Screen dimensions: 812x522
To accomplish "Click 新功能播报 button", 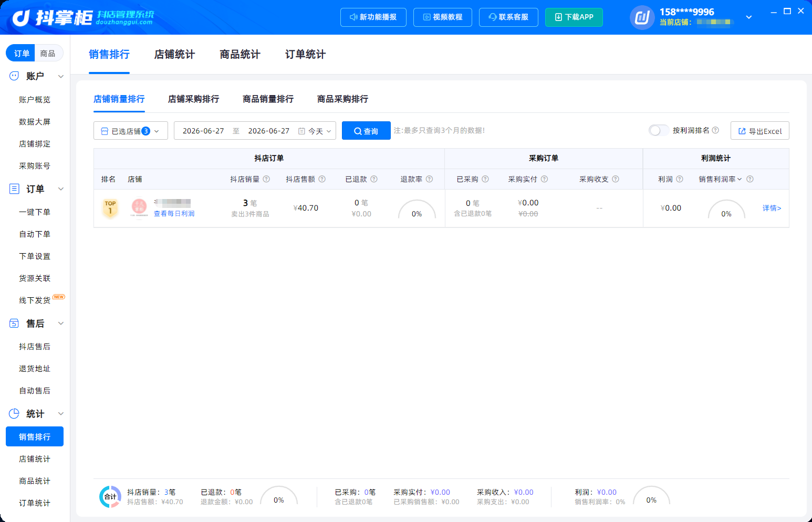I will coord(373,17).
